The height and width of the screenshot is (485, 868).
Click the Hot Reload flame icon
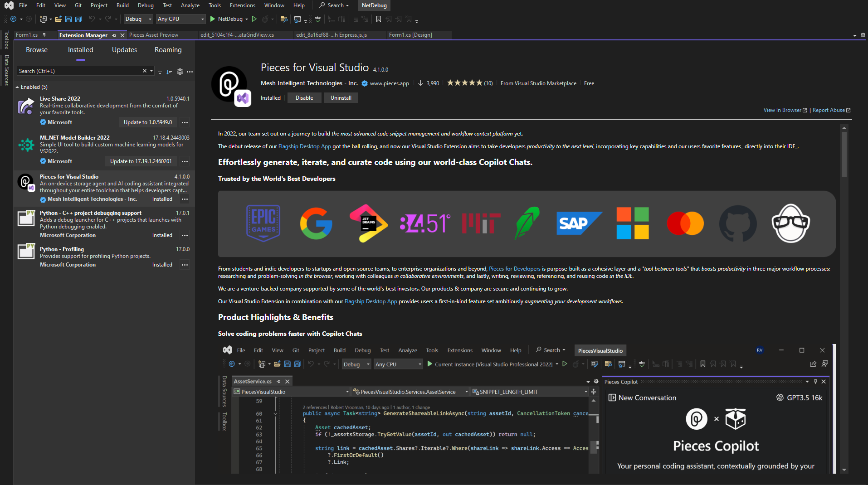[x=265, y=19]
